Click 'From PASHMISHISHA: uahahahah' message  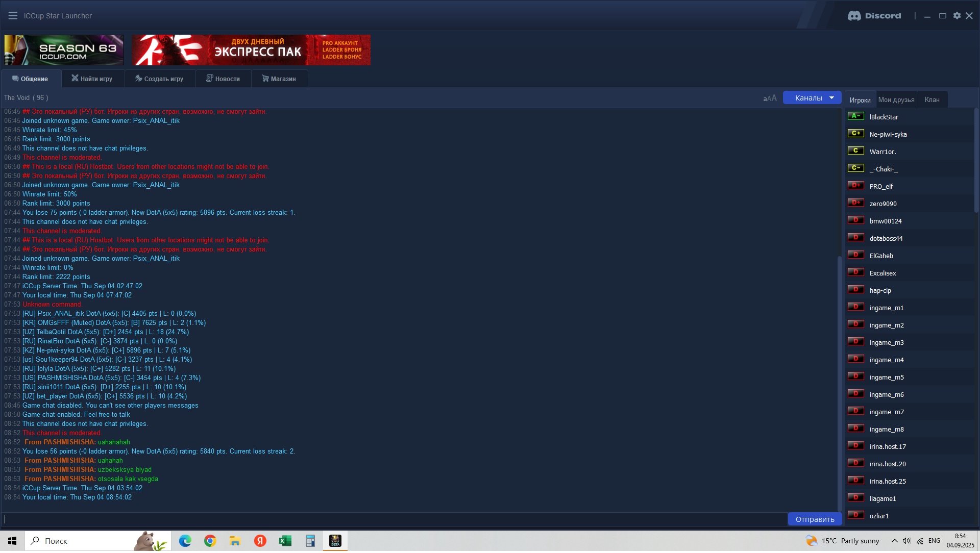77,442
